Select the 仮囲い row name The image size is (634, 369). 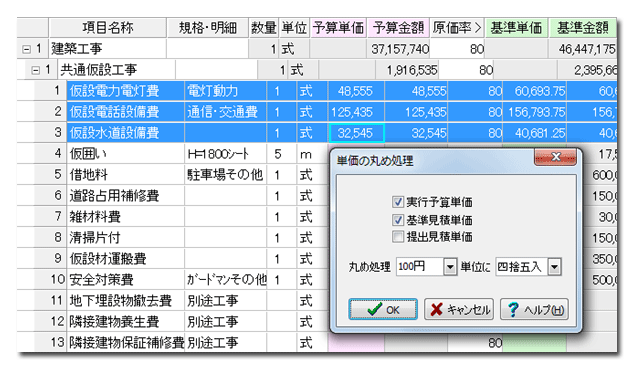pos(125,154)
